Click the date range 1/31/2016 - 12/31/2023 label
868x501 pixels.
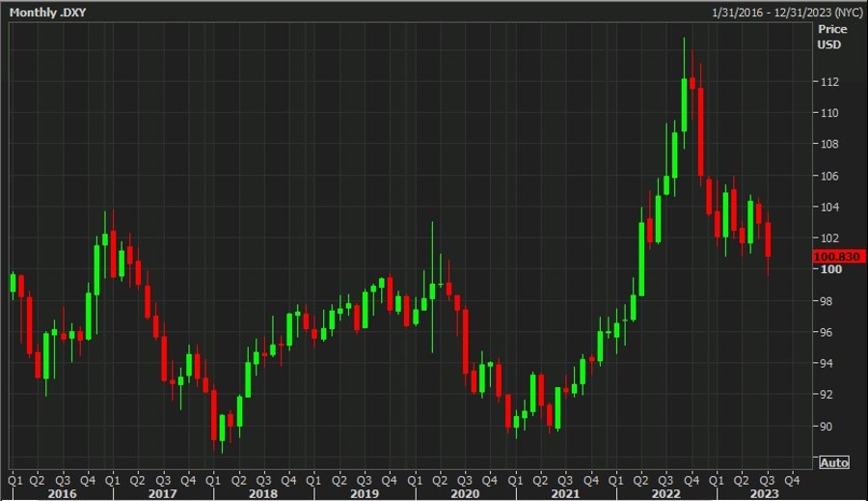tap(787, 13)
